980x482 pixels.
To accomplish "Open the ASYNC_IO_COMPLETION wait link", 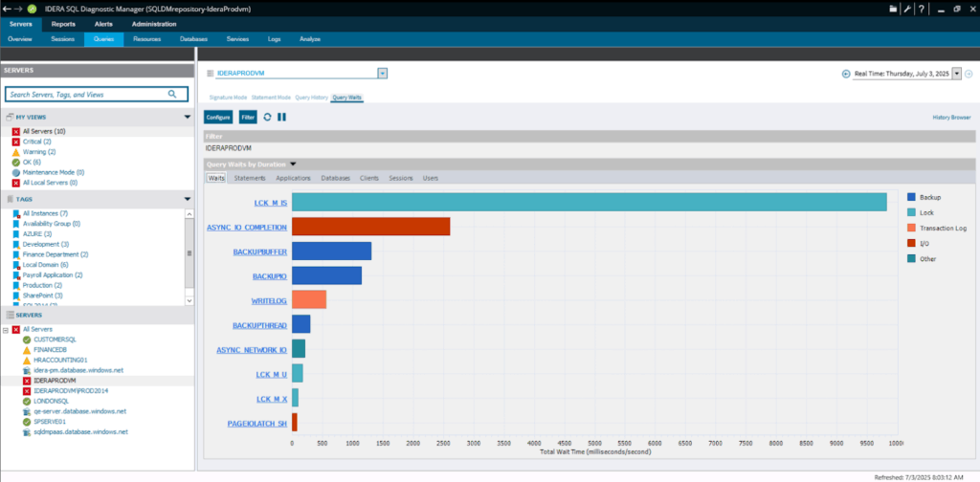I will tap(247, 228).
